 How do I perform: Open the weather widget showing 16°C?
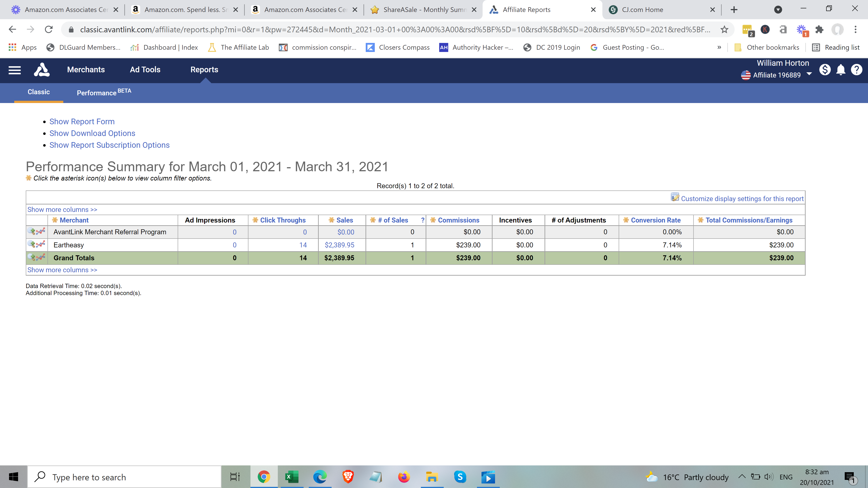coord(687,477)
